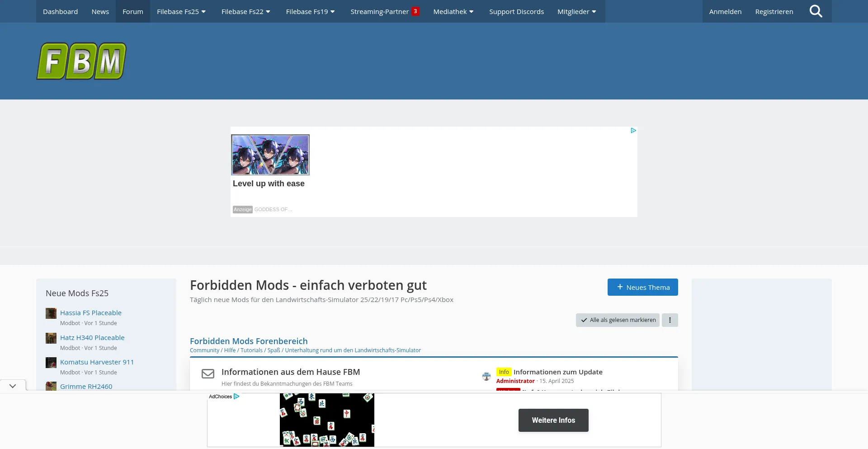
Task: Click the '15. April 2025' date text
Action: [557, 381]
